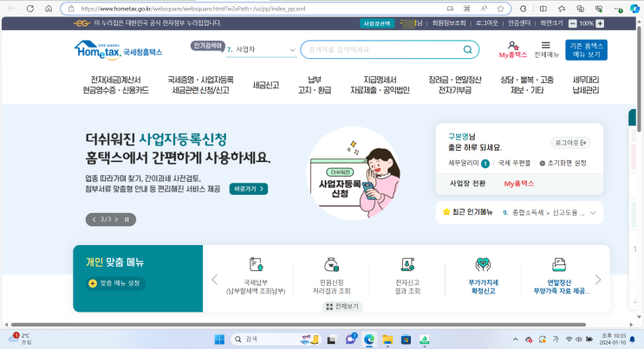Click 부가가치세 확정신고 heart icon
The height and width of the screenshot is (349, 644).
tap(483, 264)
